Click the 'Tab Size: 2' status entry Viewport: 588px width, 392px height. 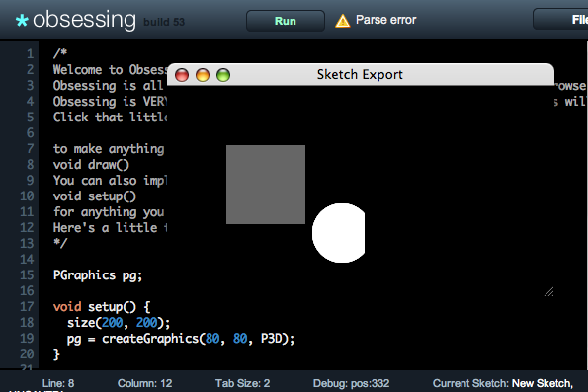pyautogui.click(x=243, y=383)
